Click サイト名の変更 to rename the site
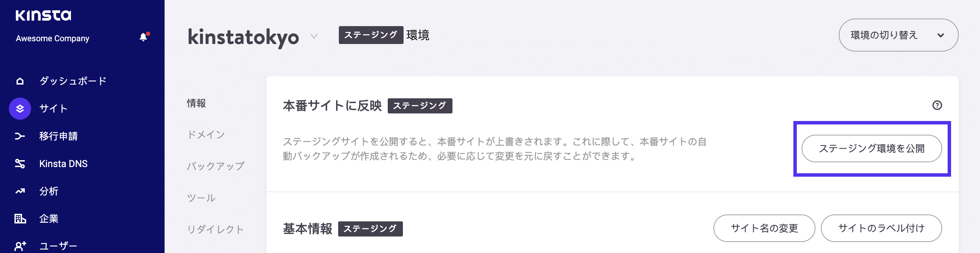Image resolution: width=980 pixels, height=253 pixels. coord(764,228)
